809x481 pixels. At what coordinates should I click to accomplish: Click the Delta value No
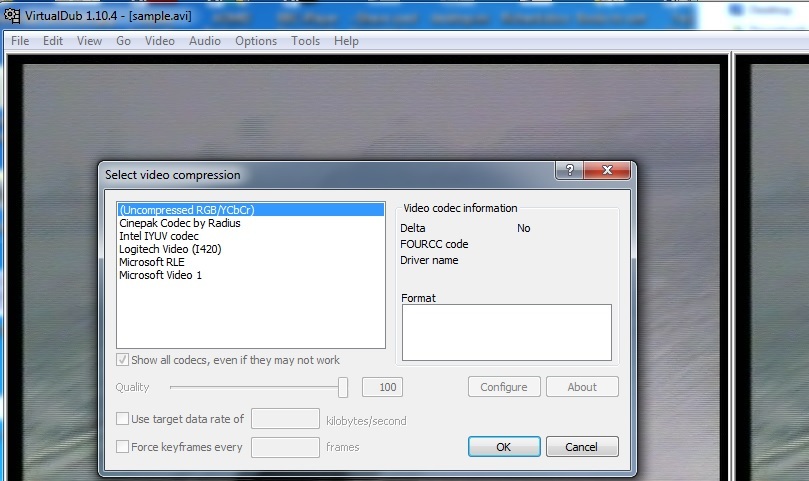click(524, 228)
